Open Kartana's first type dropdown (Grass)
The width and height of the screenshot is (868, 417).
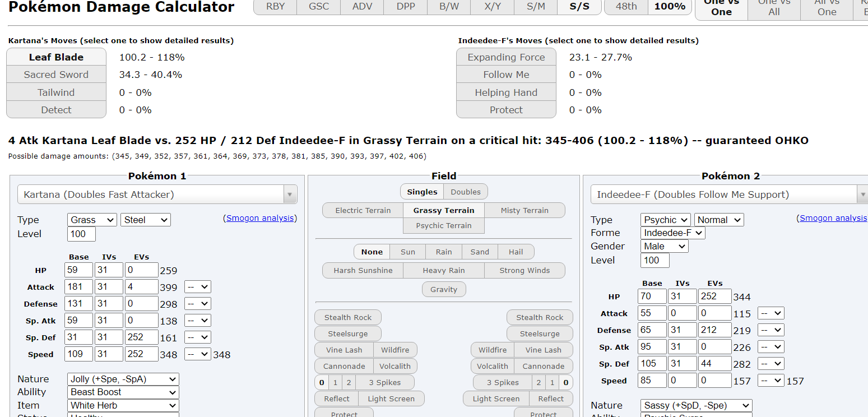[x=92, y=220]
